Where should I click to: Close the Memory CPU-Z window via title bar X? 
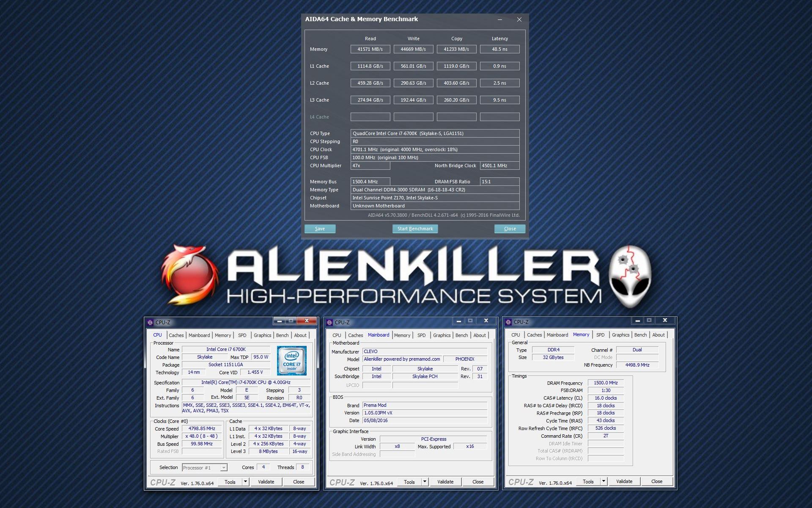tap(665, 320)
